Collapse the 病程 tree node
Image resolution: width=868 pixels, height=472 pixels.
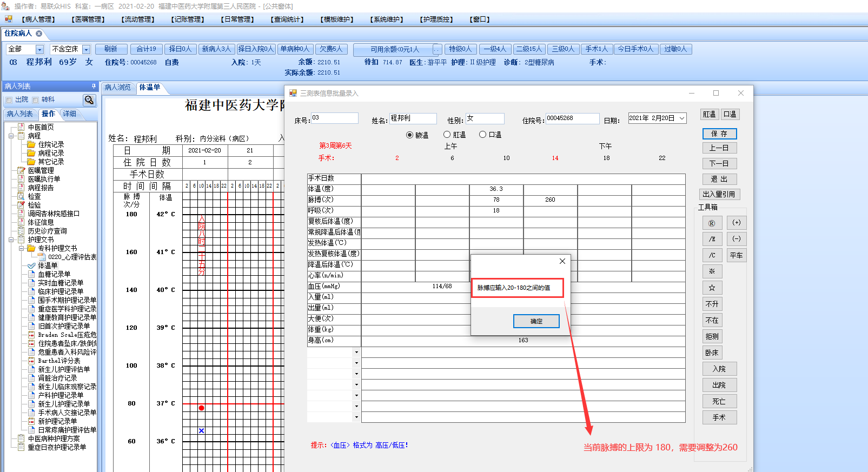[11, 136]
